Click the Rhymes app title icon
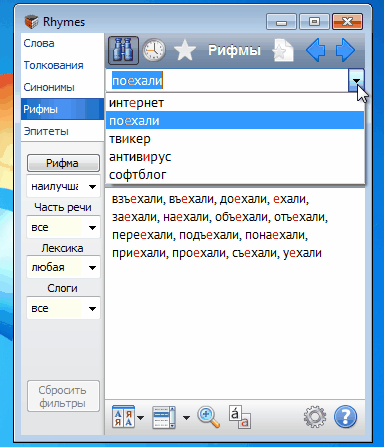The width and height of the screenshot is (384, 447). (31, 22)
